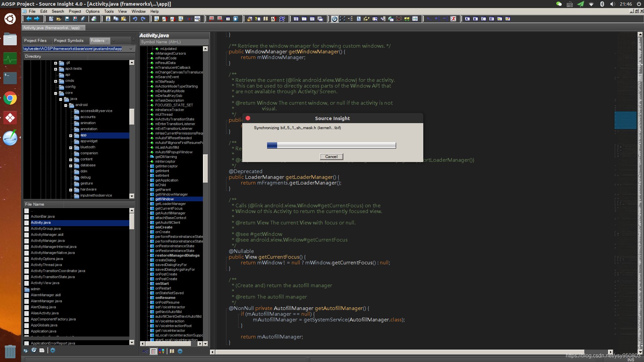Expand the apct-tests folder node
Viewport: 644px width, 362px height.
tap(56, 69)
